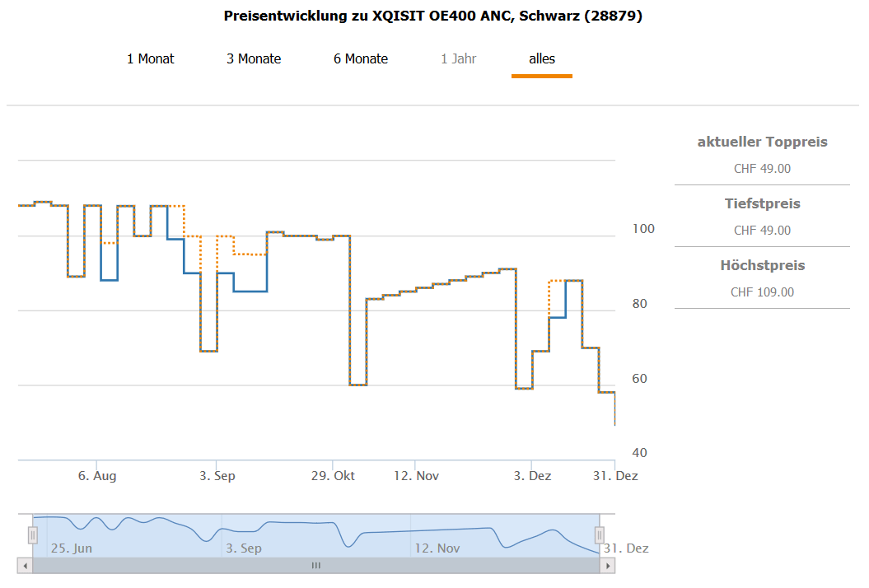This screenshot has height=588, width=869.
Task: Grab the left navigator range handle
Action: 33,535
